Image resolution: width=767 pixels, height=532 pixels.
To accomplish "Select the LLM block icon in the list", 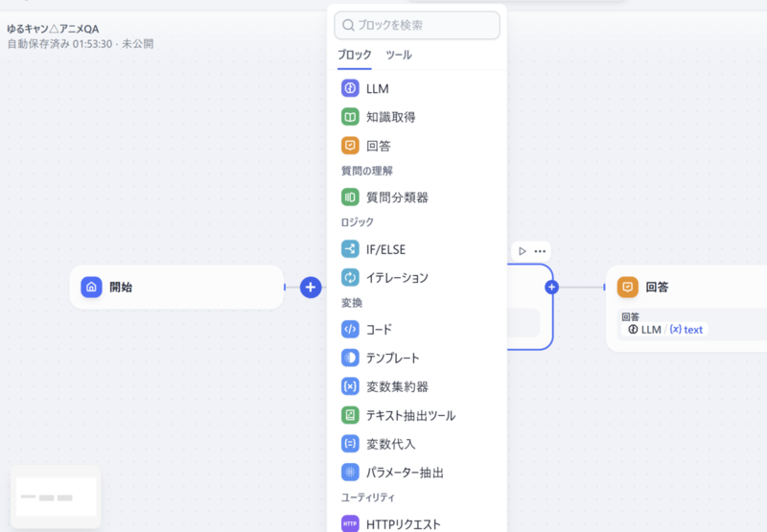I will point(350,88).
